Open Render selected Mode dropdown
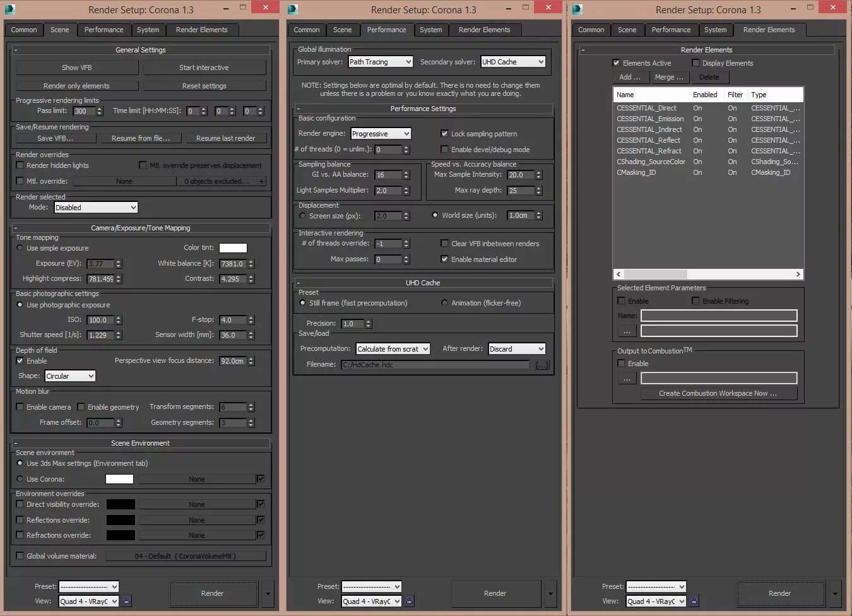Image resolution: width=852 pixels, height=616 pixels. pyautogui.click(x=96, y=208)
